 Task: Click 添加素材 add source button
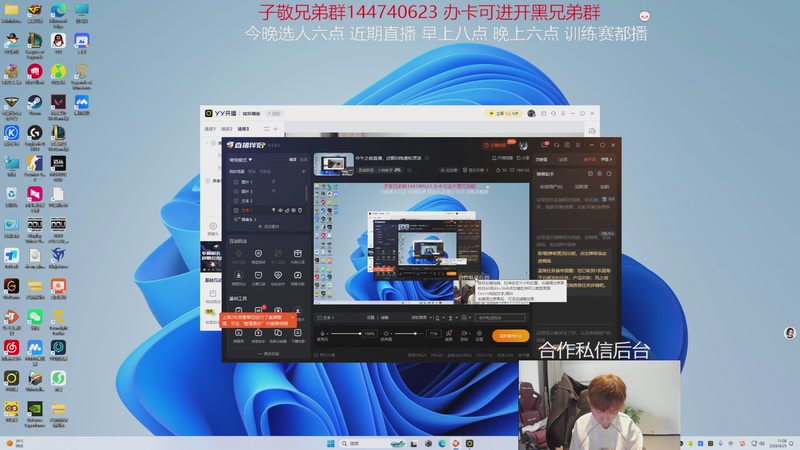269,227
